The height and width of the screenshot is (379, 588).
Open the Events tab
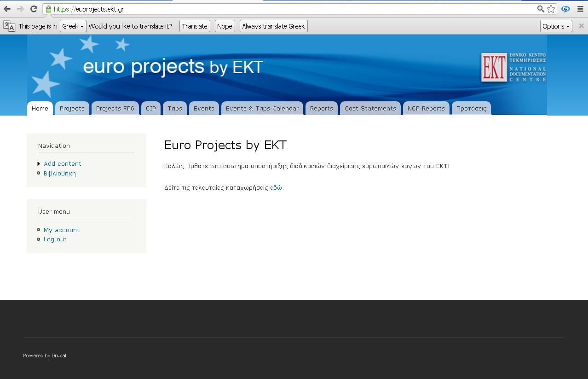tap(204, 108)
